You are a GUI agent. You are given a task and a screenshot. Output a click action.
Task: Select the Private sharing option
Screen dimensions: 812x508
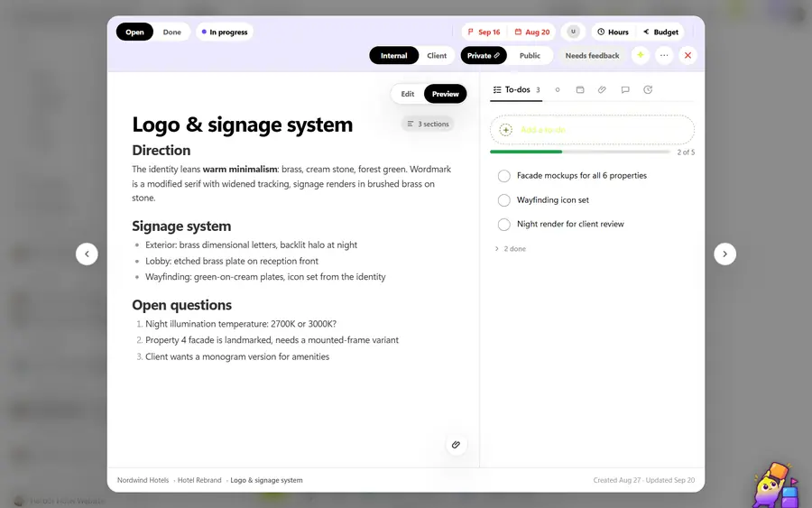coord(484,55)
